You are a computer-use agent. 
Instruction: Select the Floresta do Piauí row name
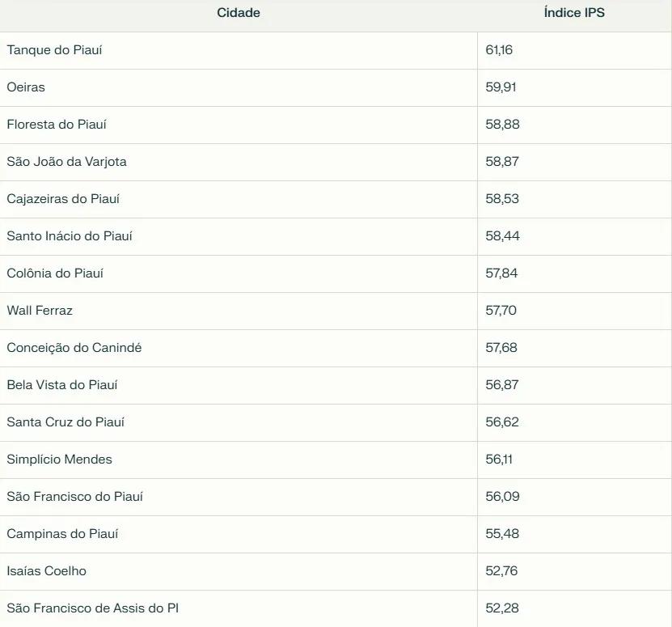tap(57, 125)
